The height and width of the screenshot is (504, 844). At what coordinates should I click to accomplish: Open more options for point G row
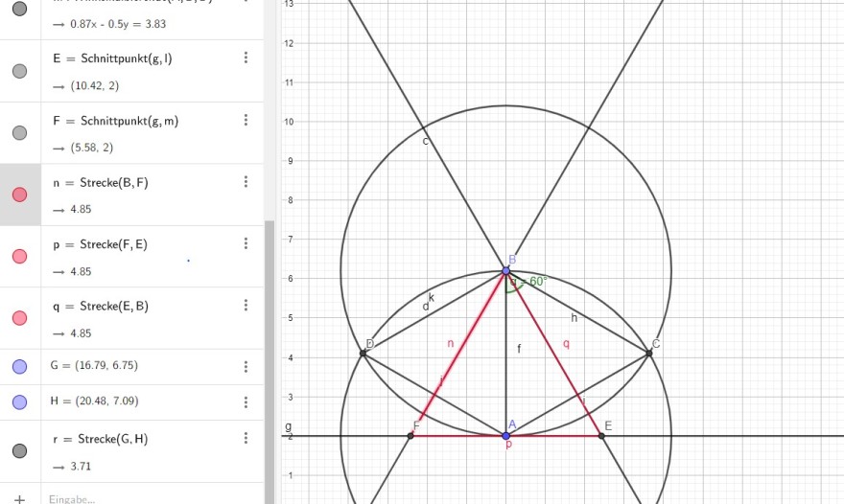click(x=246, y=367)
